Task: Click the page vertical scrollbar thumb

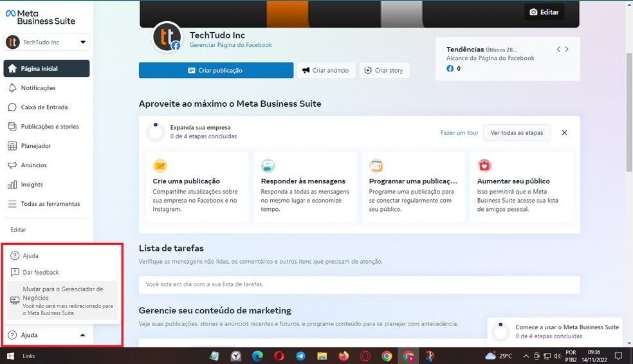Action: coord(629,112)
